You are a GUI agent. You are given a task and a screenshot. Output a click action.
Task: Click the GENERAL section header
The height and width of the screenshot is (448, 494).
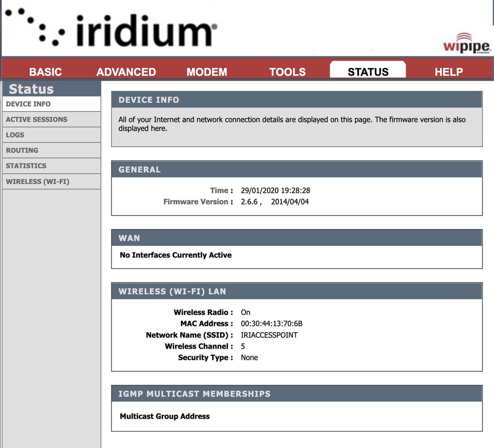[297, 169]
